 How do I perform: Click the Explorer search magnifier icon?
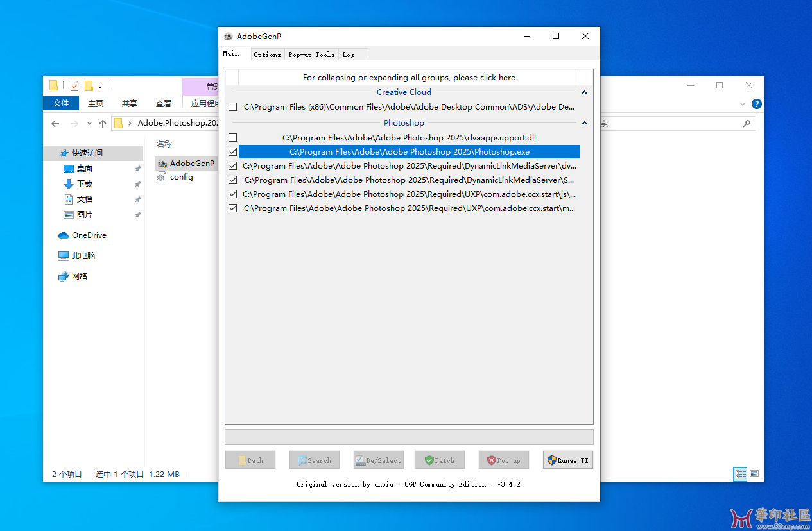(x=747, y=124)
